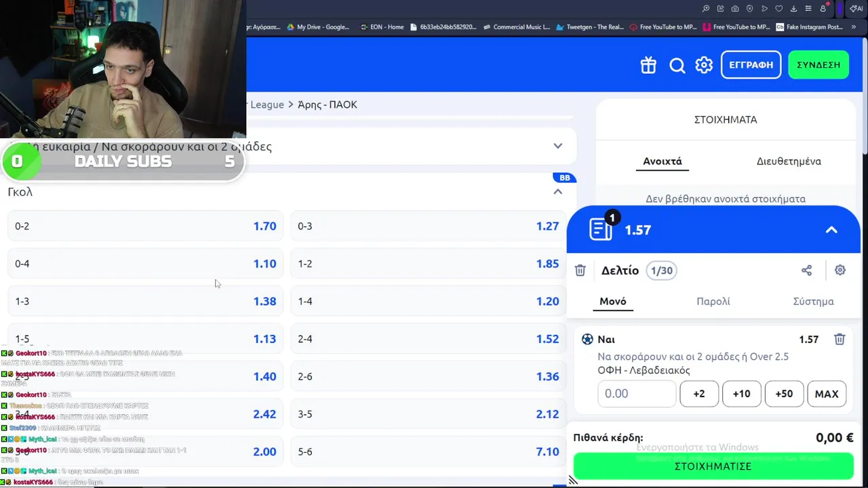Open the browser AI button
868x488 pixels.
click(856, 9)
